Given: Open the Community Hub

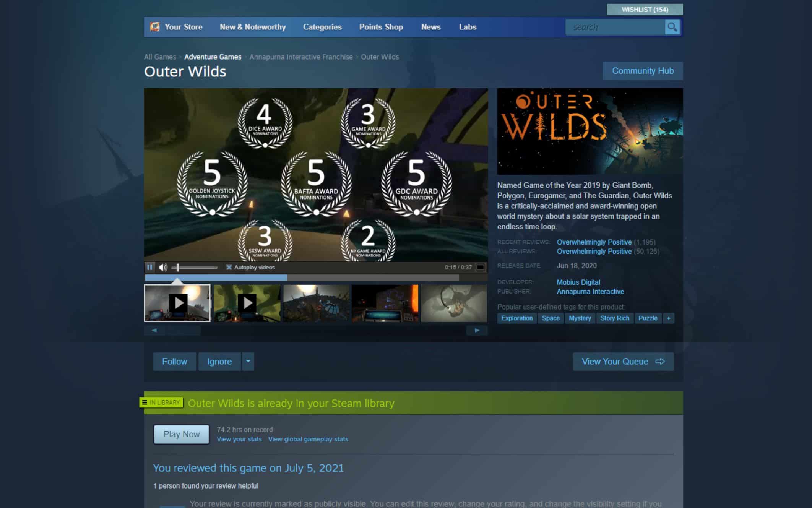Looking at the screenshot, I should click(x=643, y=71).
